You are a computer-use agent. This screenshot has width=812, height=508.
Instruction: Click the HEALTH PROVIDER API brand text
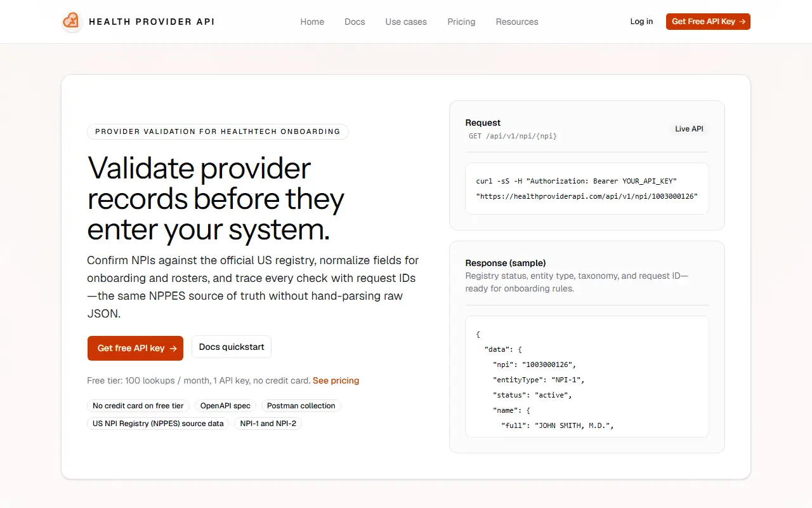tap(152, 22)
